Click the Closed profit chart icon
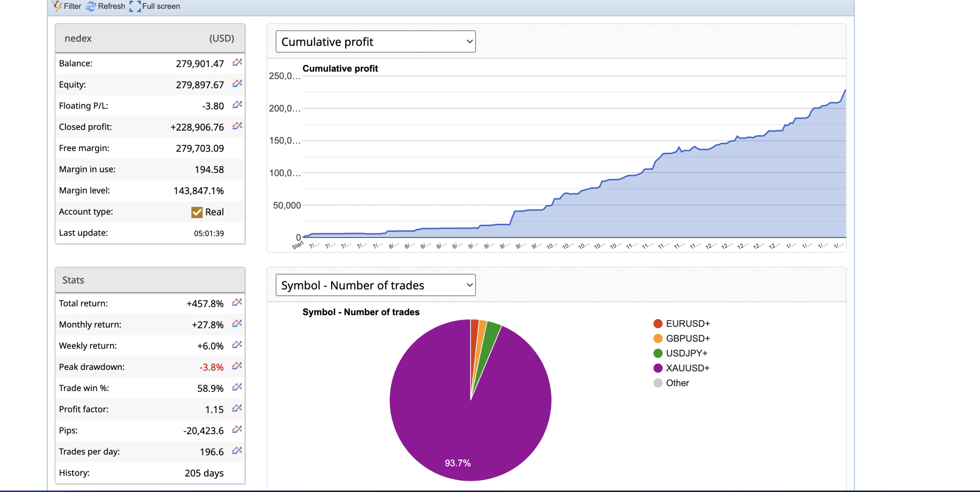This screenshot has height=492, width=980. click(x=237, y=126)
